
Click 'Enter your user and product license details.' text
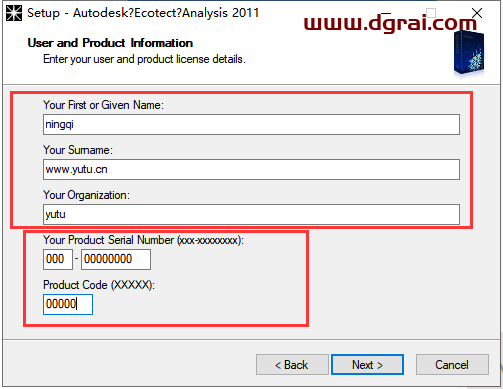tap(144, 59)
